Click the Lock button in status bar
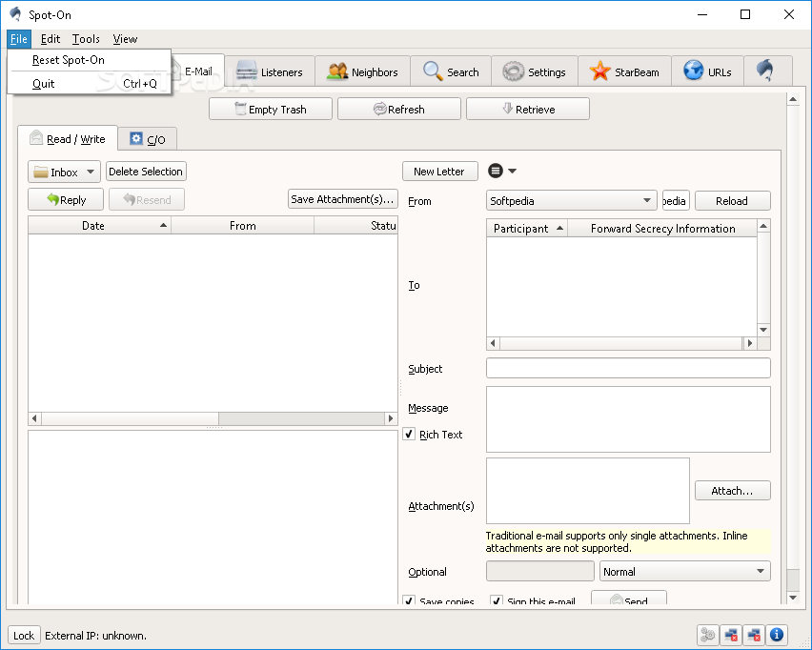Image resolution: width=812 pixels, height=650 pixels. click(x=24, y=635)
